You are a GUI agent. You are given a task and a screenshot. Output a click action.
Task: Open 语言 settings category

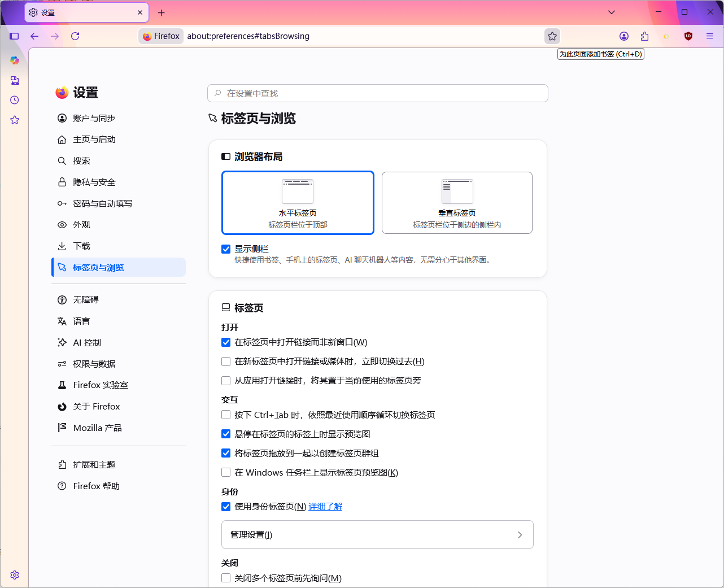click(119, 321)
